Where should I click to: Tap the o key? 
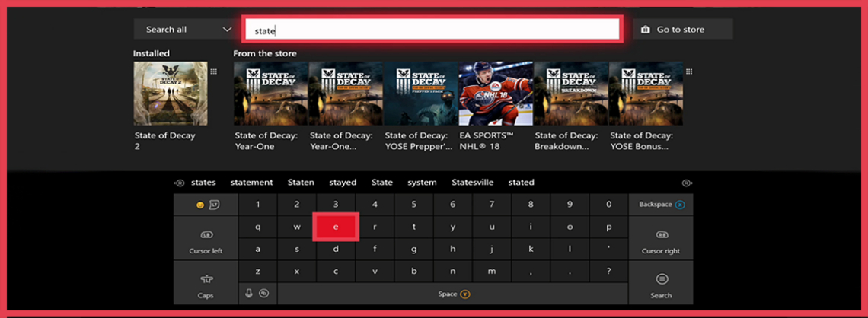click(570, 227)
